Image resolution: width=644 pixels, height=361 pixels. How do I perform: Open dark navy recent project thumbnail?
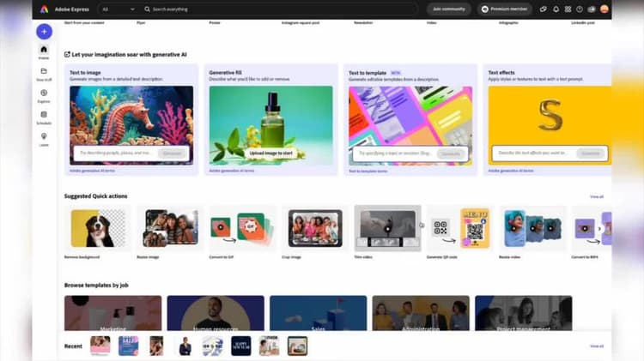tap(241, 346)
